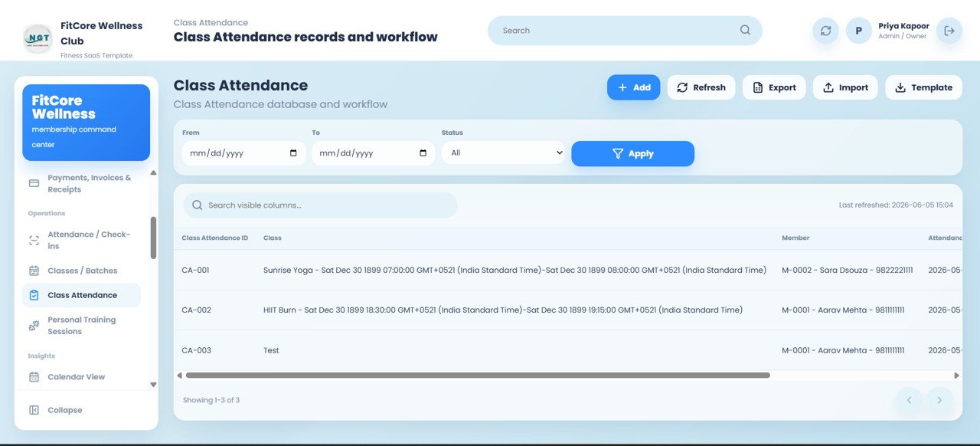Open the From date calendar picker icon

coord(293,153)
